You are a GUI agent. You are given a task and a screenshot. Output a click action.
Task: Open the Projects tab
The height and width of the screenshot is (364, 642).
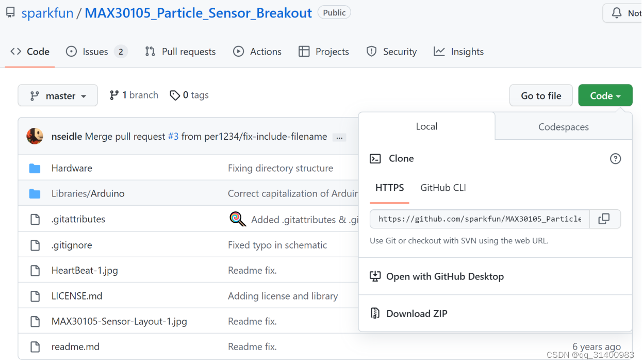[324, 52]
